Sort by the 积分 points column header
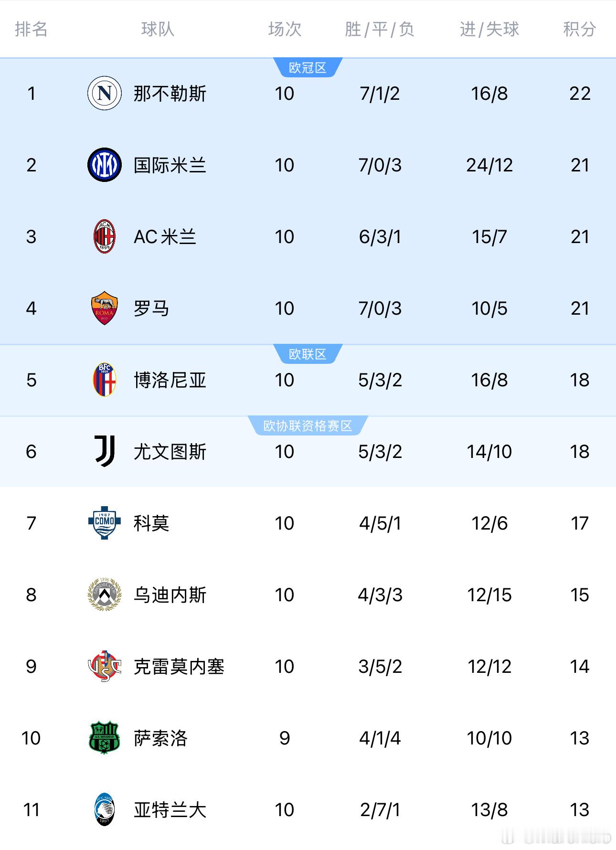The width and height of the screenshot is (616, 850). point(580,29)
